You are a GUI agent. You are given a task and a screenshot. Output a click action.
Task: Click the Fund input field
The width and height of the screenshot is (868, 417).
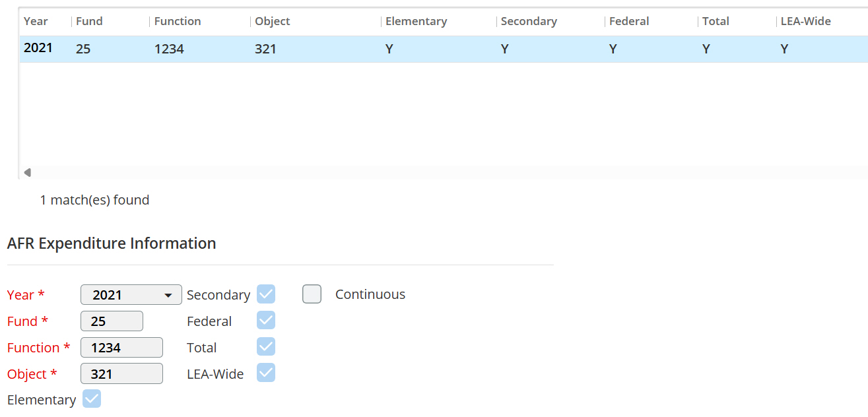pyautogui.click(x=112, y=321)
